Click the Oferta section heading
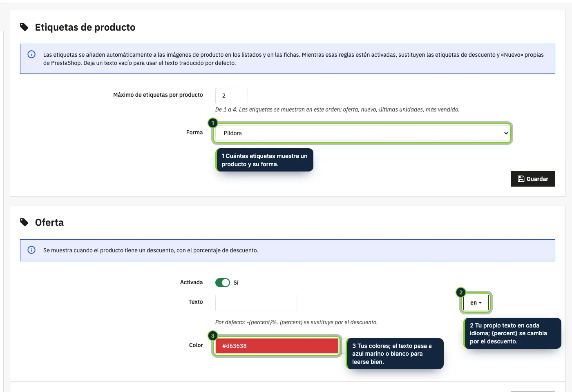This screenshot has height=392, width=572. [49, 223]
